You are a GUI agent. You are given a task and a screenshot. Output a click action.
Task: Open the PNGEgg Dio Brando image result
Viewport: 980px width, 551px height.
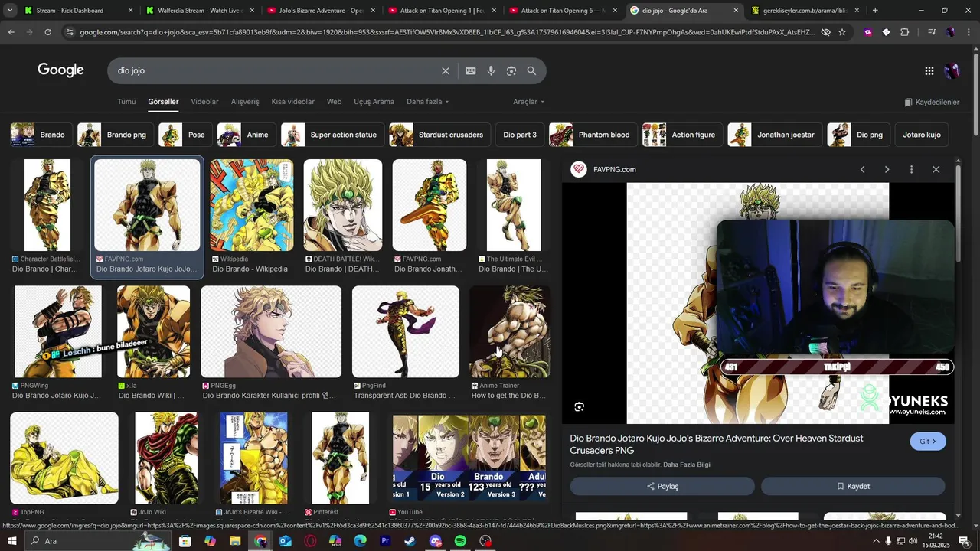click(x=271, y=332)
